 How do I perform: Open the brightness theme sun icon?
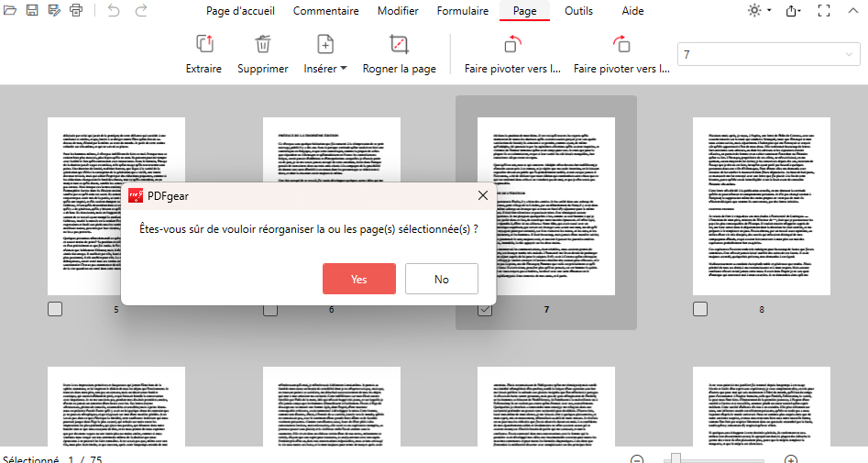(x=754, y=10)
